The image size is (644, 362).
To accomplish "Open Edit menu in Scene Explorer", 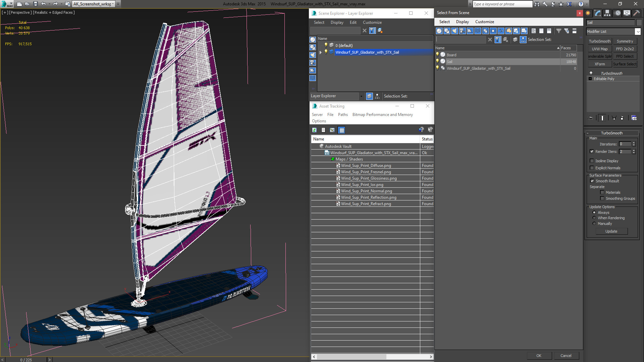I will [x=353, y=22].
